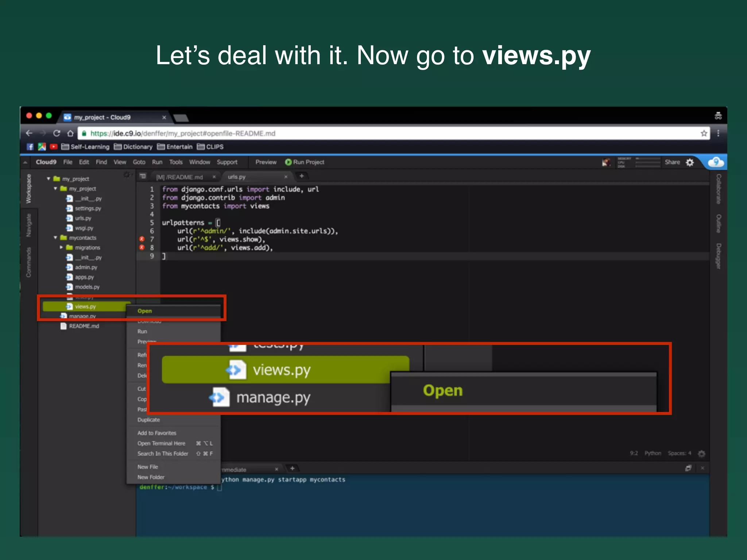Viewport: 747px width, 560px height.
Task: Toggle the Workspace side panel
Action: 28,189
